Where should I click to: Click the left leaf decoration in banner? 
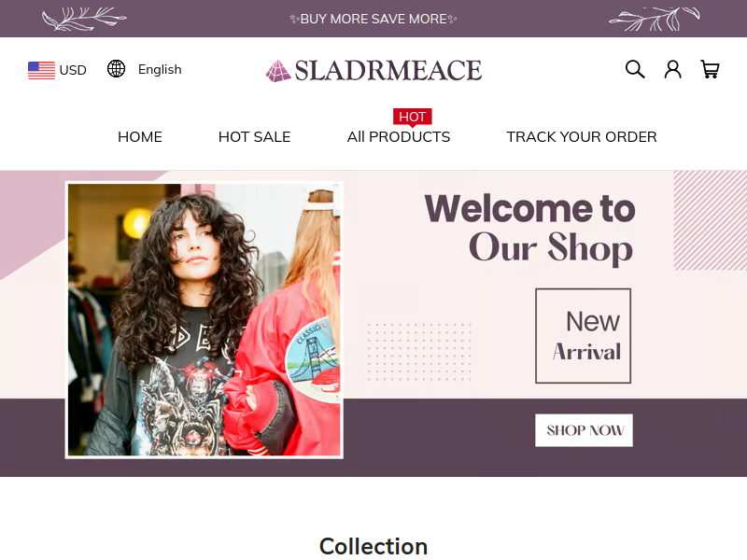point(84,19)
